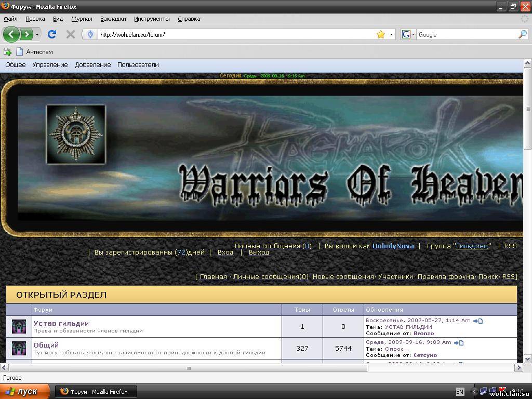Click the vertical scrollbar down arrow
This screenshot has width=532, height=399.
(527, 358)
